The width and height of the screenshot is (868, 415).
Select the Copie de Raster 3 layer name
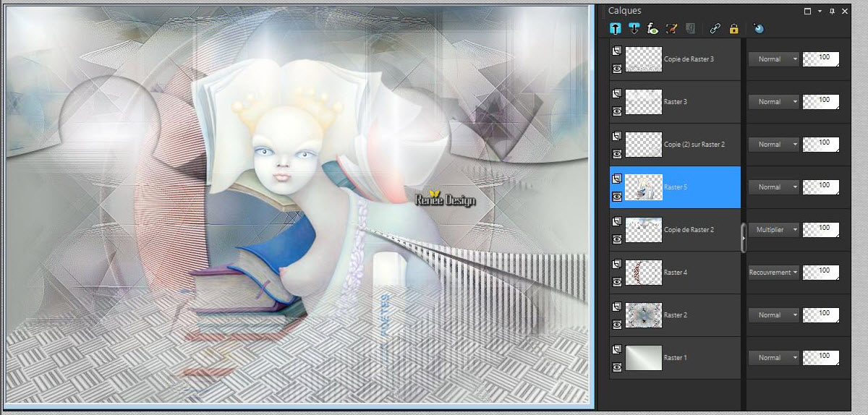689,59
